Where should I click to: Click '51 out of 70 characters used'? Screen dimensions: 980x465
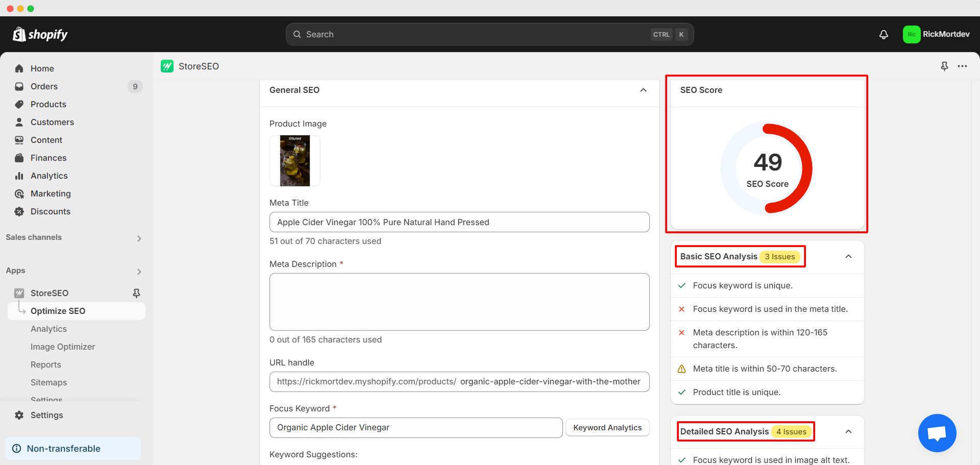[x=325, y=241]
